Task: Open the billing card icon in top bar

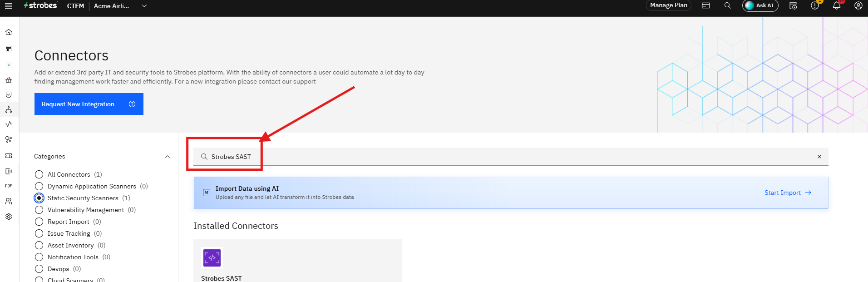Action: click(x=706, y=5)
